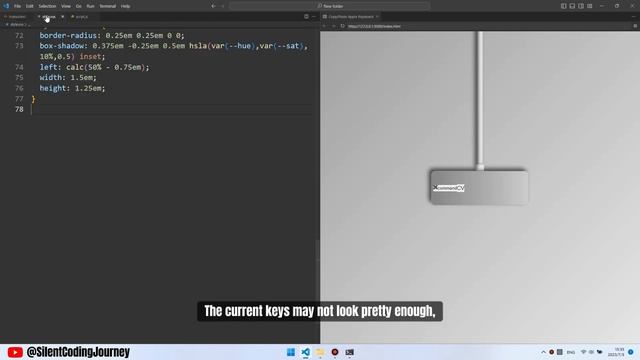Viewport: 640px width, 360px height.
Task: Click the command center search box
Action: 330,6
